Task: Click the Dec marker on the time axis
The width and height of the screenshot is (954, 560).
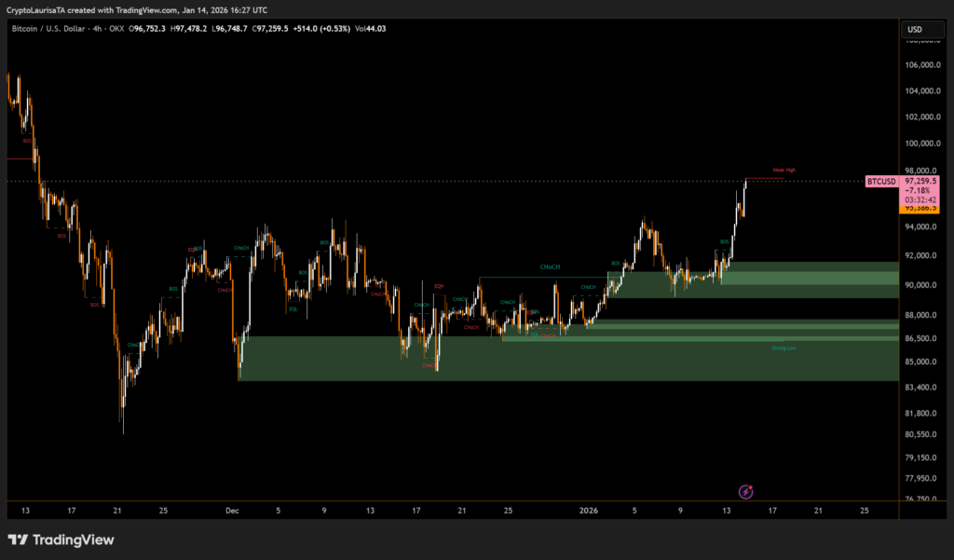Action: (x=232, y=511)
